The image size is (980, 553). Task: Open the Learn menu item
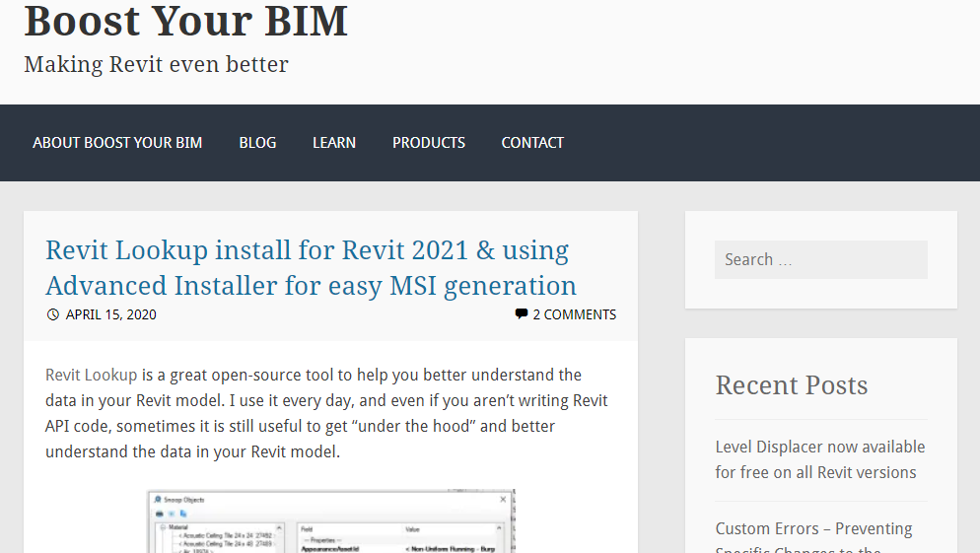pos(334,143)
